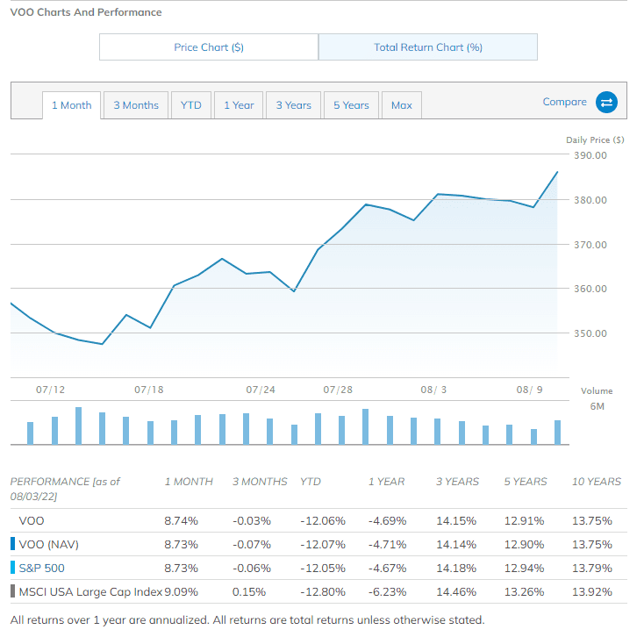Click the Compare swap arrows icon
The width and height of the screenshot is (644, 644).
[x=606, y=103]
